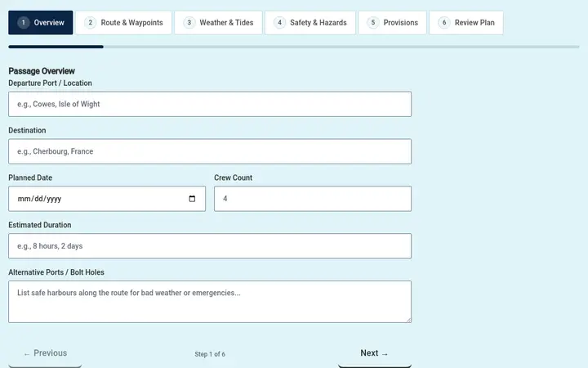Image resolution: width=588 pixels, height=368 pixels.
Task: Click into the Destination input field
Action: click(x=210, y=151)
